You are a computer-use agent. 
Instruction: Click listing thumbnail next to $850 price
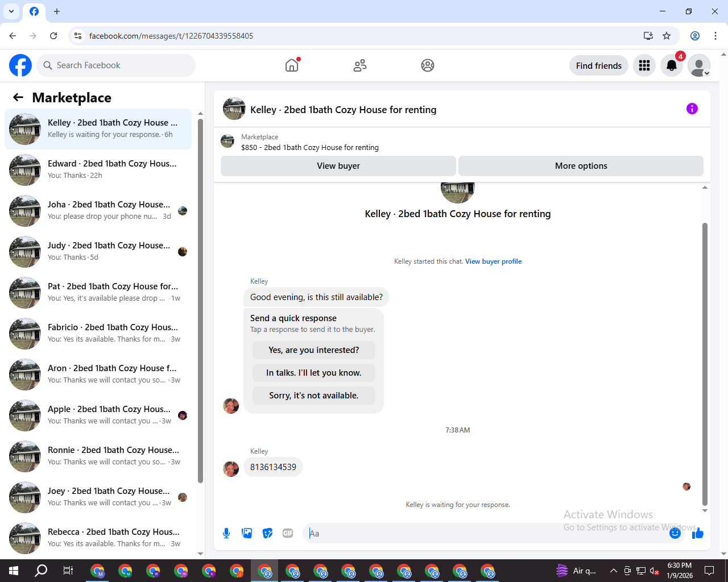227,141
